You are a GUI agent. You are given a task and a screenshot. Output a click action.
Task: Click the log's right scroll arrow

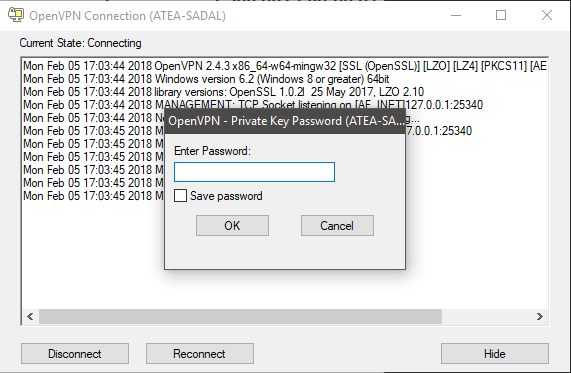tap(540, 317)
